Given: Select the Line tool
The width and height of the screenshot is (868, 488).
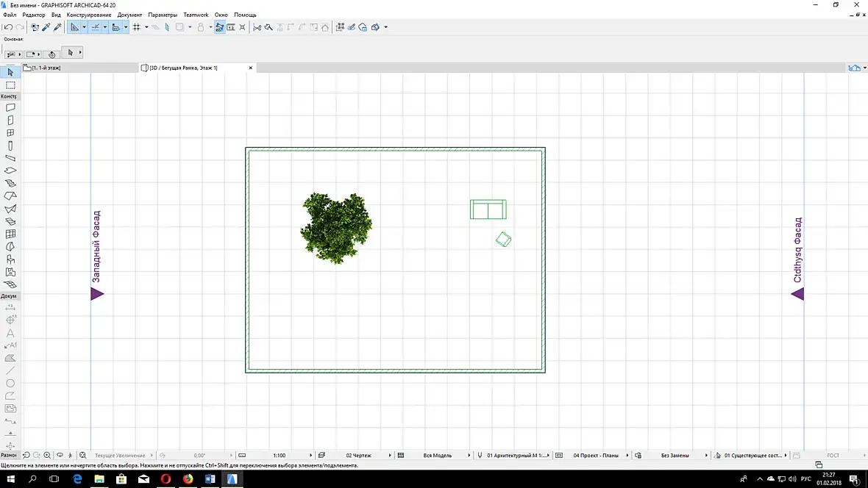Looking at the screenshot, I should [x=10, y=370].
